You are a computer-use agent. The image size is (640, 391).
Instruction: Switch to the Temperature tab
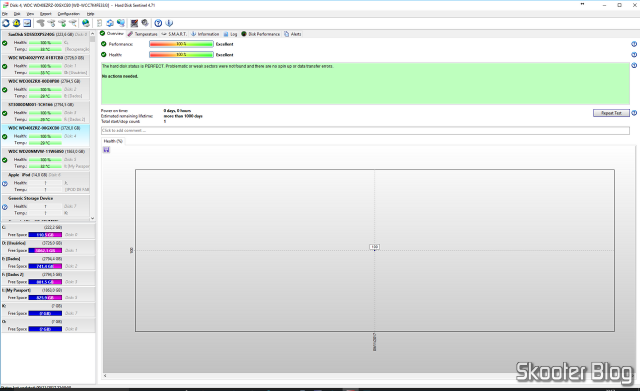click(142, 34)
